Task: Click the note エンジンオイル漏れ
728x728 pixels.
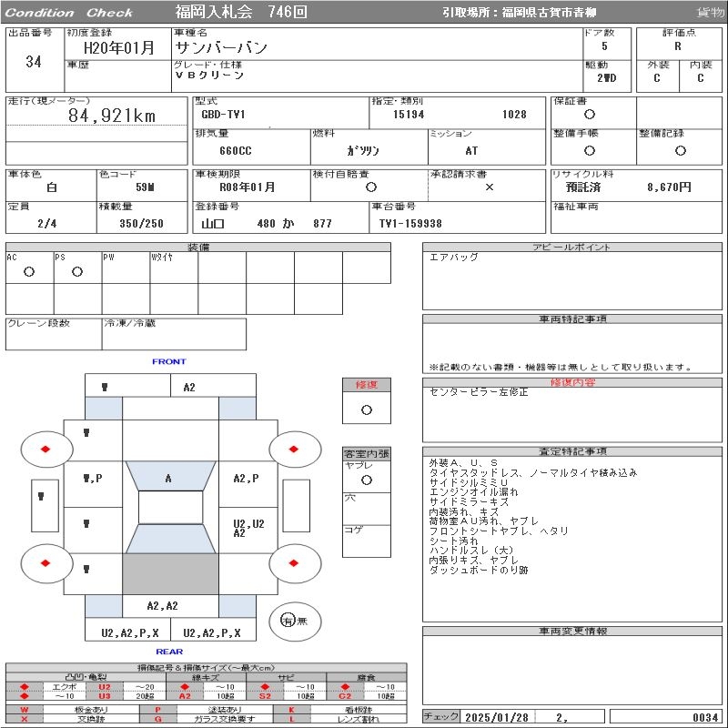Action: (473, 492)
